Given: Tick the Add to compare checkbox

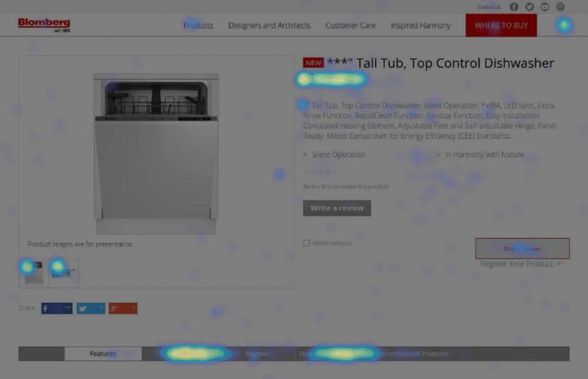Looking at the screenshot, I should [x=306, y=243].
